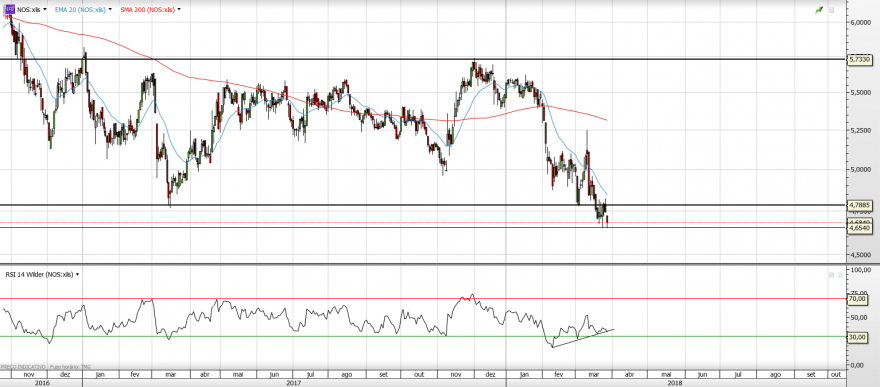The image size is (880, 387).
Task: Click the 50,00 RSI axis label
Action: 860,317
